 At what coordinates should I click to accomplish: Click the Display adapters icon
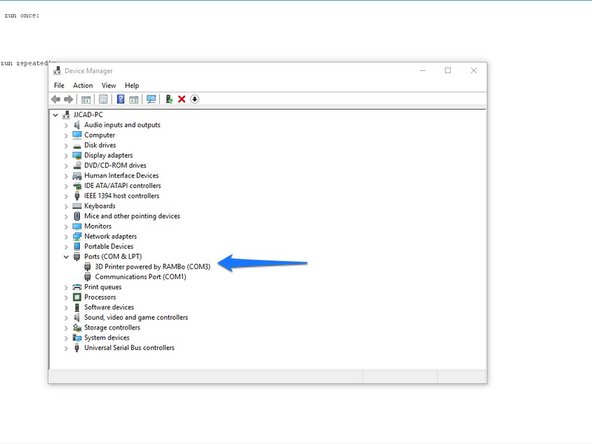pos(77,155)
